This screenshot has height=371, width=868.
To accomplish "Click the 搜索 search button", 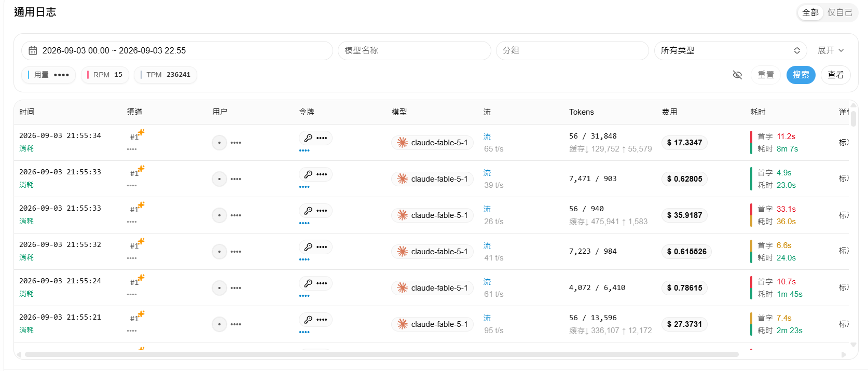I will [x=801, y=75].
